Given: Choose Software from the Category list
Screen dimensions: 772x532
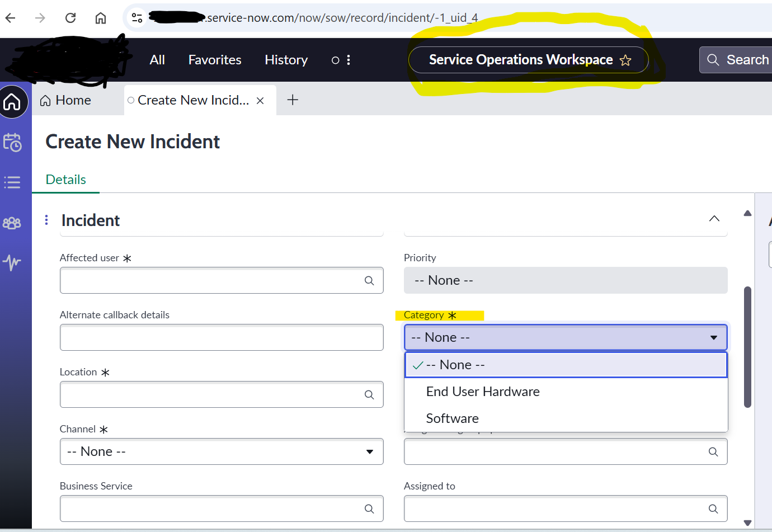Looking at the screenshot, I should tap(453, 418).
